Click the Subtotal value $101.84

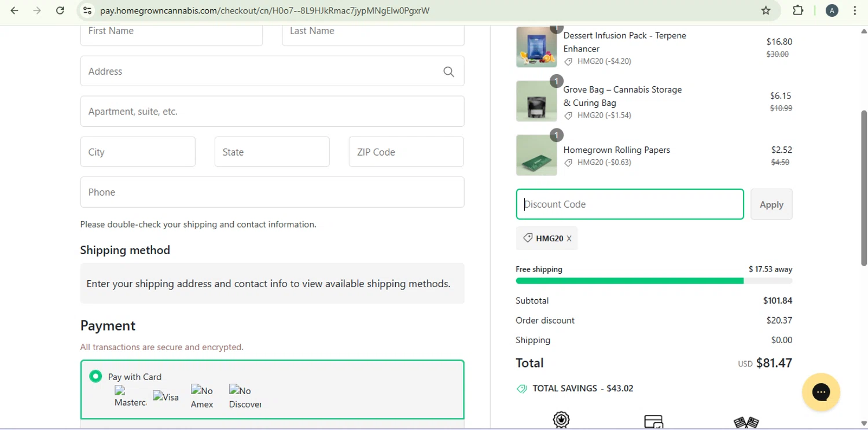point(778,301)
